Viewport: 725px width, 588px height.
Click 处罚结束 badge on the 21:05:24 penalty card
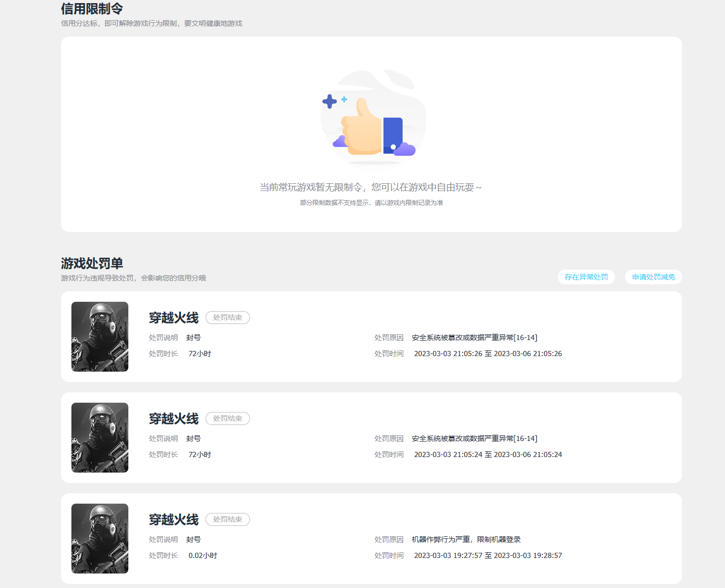pos(228,418)
